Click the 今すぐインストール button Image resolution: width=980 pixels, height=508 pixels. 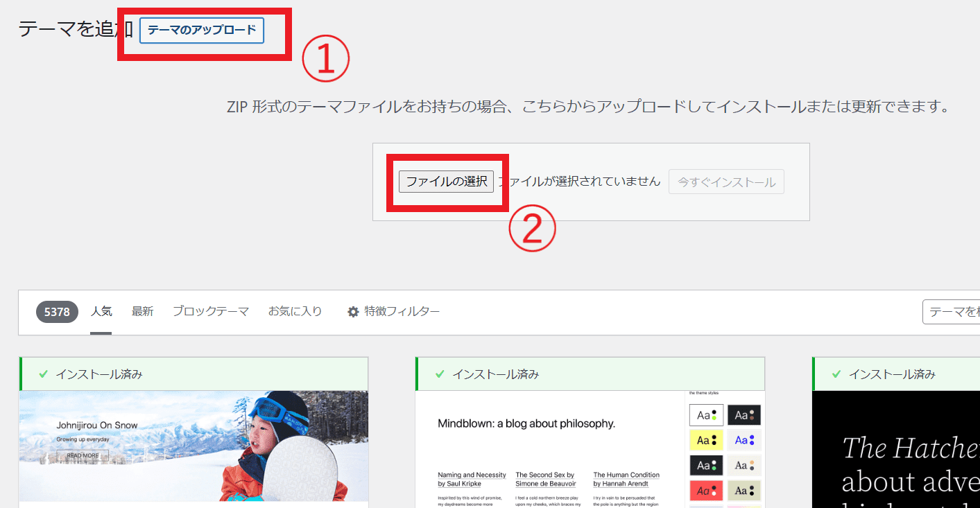click(726, 182)
